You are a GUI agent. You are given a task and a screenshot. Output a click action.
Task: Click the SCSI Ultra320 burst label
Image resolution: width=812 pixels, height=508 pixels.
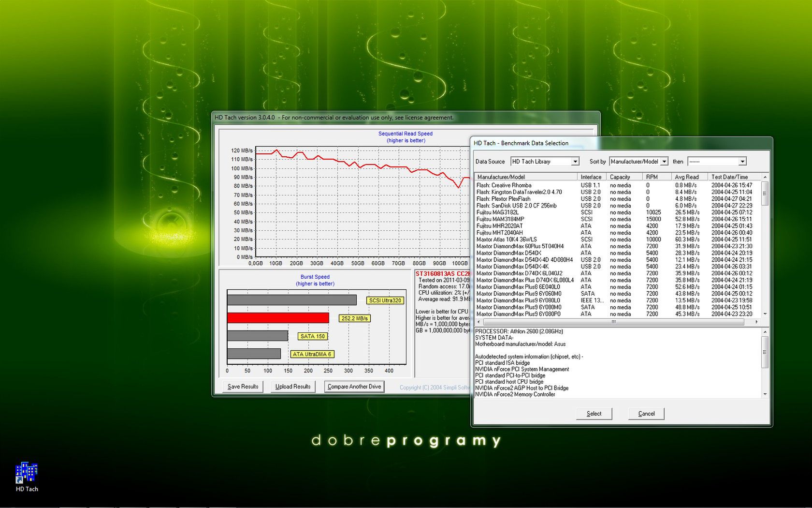point(385,300)
